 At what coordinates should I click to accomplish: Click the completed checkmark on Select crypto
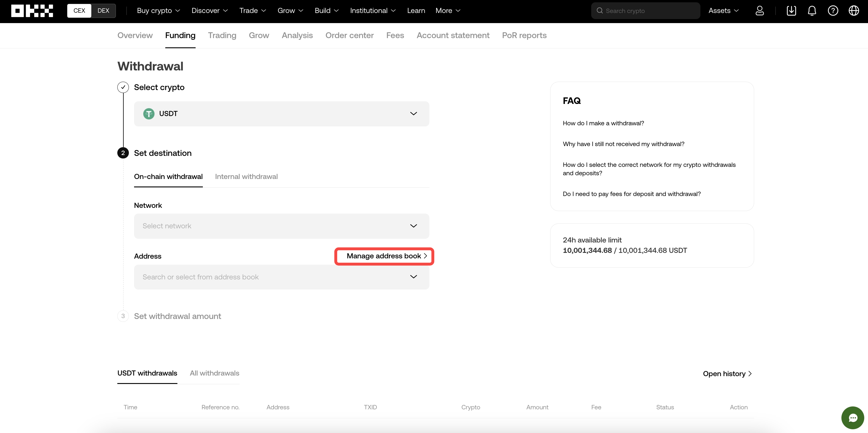[x=123, y=87]
